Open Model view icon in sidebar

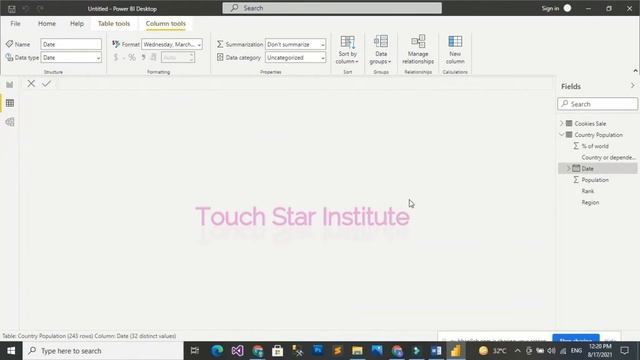[x=10, y=122]
